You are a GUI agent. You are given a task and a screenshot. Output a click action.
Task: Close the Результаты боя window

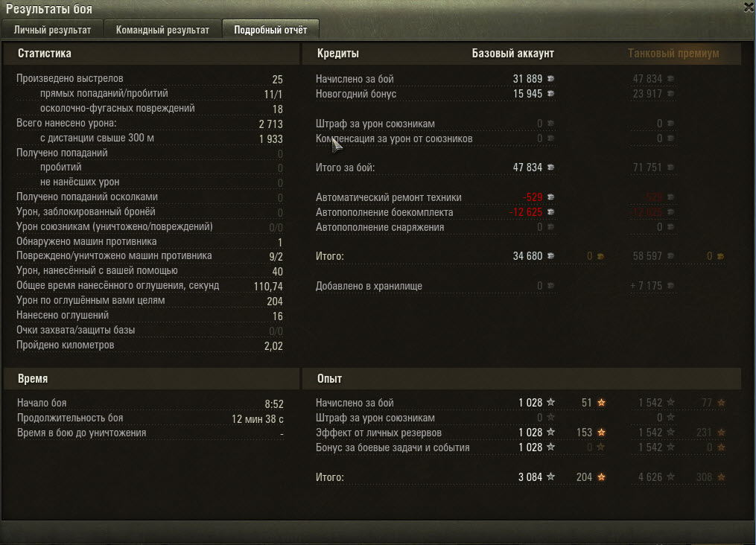pos(749,7)
